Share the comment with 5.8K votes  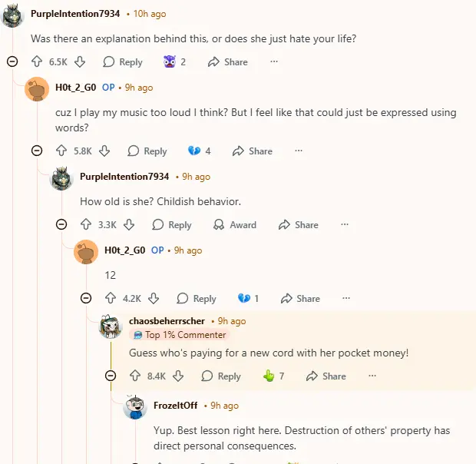click(x=252, y=151)
